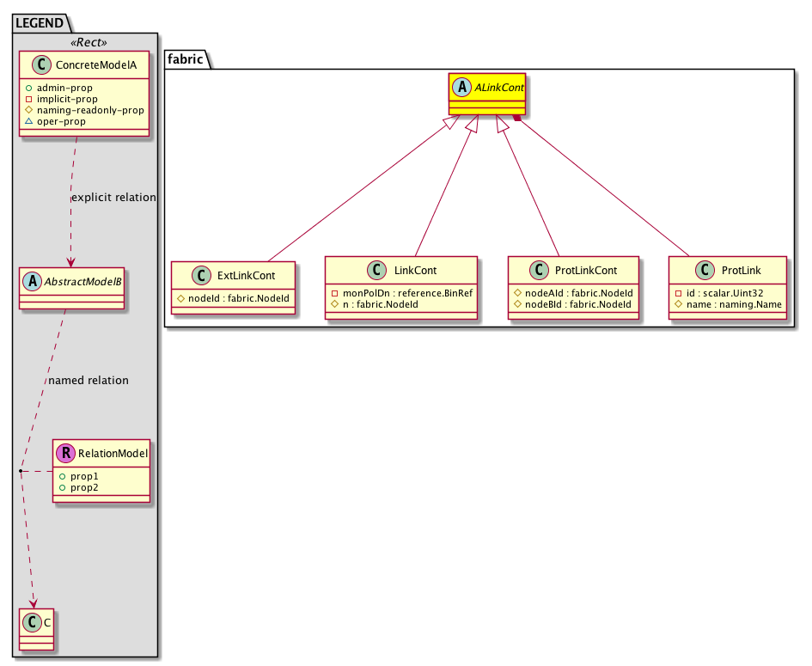
Task: Click the 'named relation' label
Action: point(89,380)
